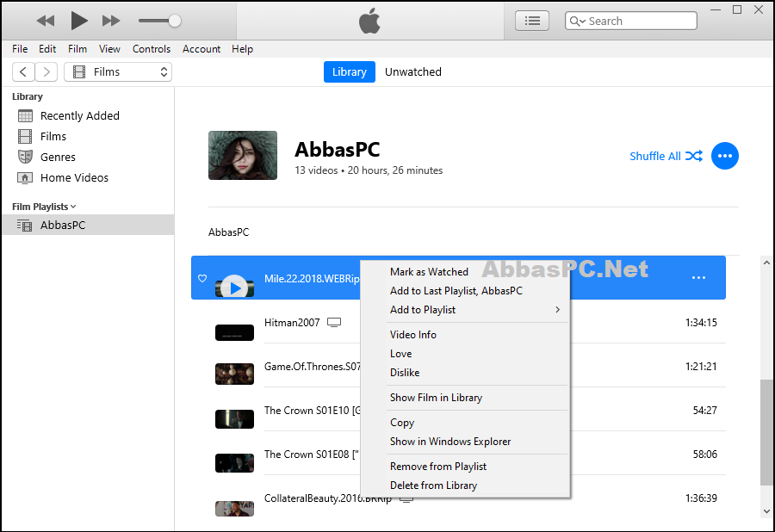Adjust the volume slider knob
Image resolution: width=775 pixels, height=532 pixels.
pyautogui.click(x=175, y=21)
